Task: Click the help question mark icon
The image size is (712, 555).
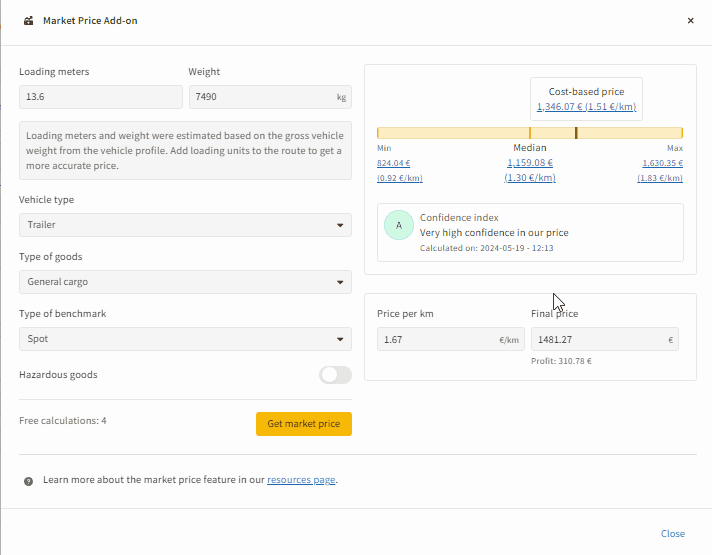Action: click(28, 481)
